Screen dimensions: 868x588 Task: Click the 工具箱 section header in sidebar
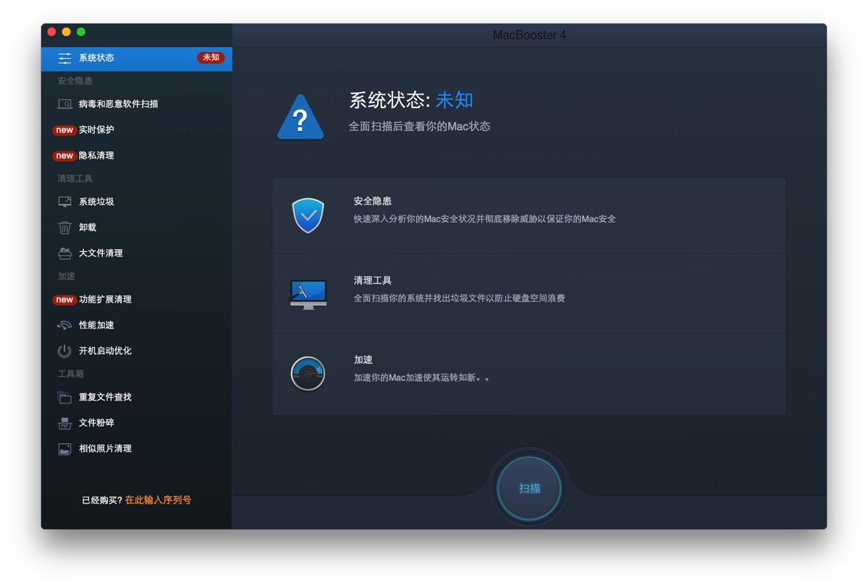tap(71, 373)
